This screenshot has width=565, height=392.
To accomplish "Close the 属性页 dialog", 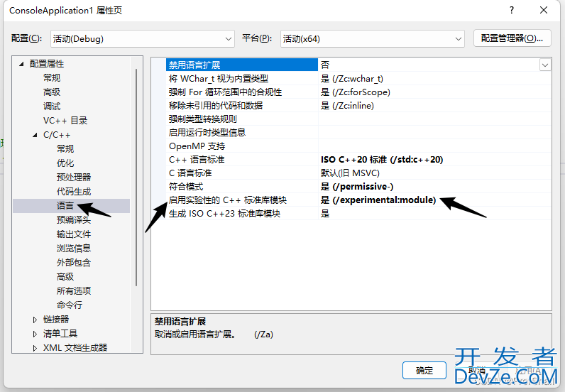I will point(544,10).
